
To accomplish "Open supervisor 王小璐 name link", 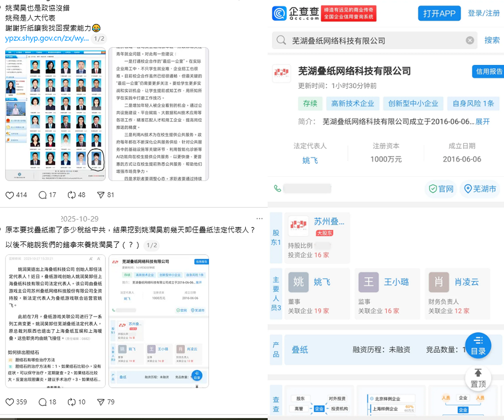I will tap(396, 282).
